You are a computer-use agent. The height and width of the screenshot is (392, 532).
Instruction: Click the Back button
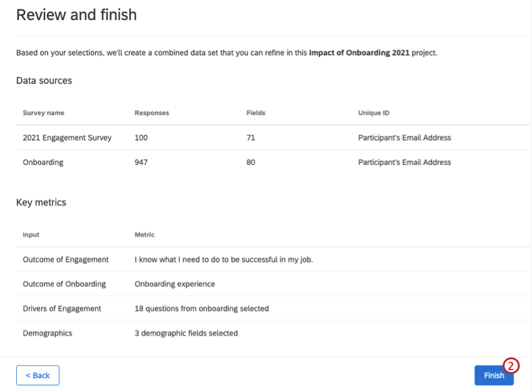(x=38, y=375)
